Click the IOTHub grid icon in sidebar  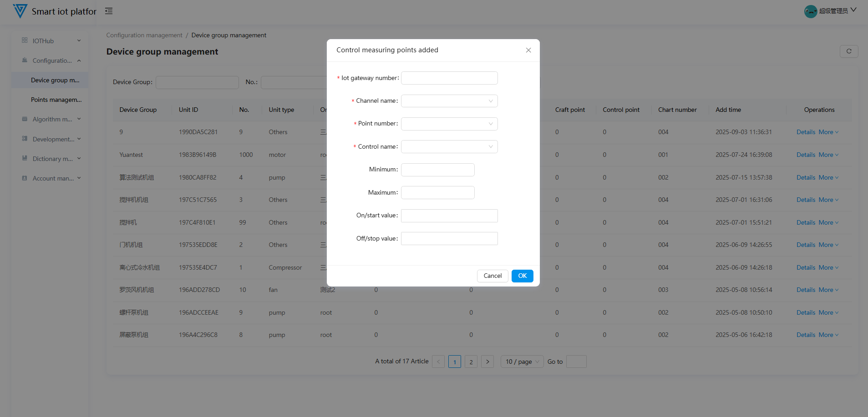pos(25,40)
